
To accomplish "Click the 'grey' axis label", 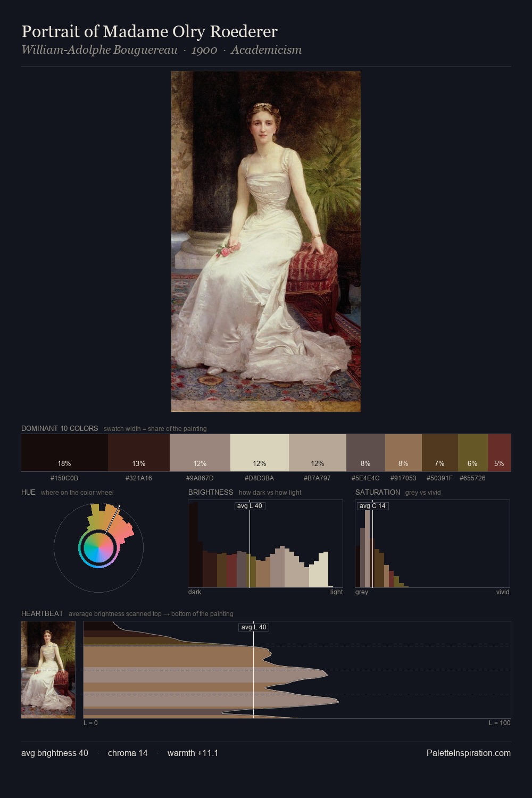I will point(362,592).
